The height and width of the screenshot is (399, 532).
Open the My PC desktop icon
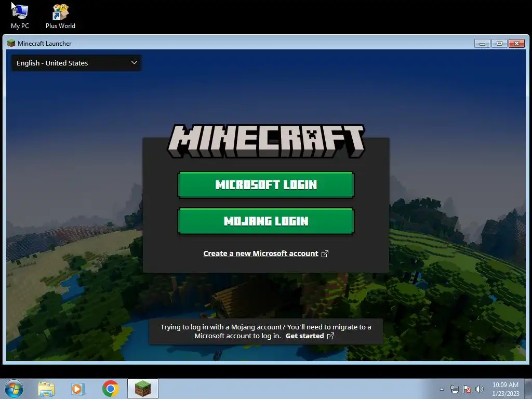[x=20, y=16]
